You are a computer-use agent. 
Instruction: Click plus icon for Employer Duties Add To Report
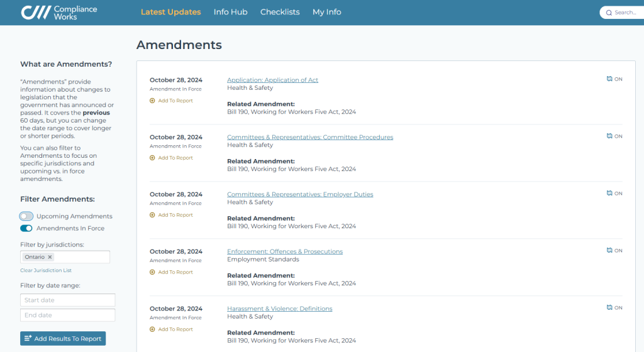(x=152, y=215)
